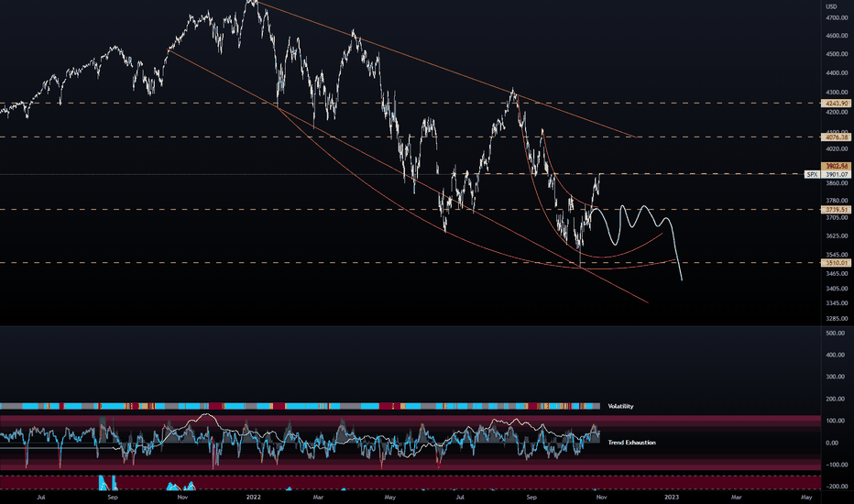The image size is (854, 504).
Task: Select the 4243.90 horizontal level label
Action: [837, 103]
